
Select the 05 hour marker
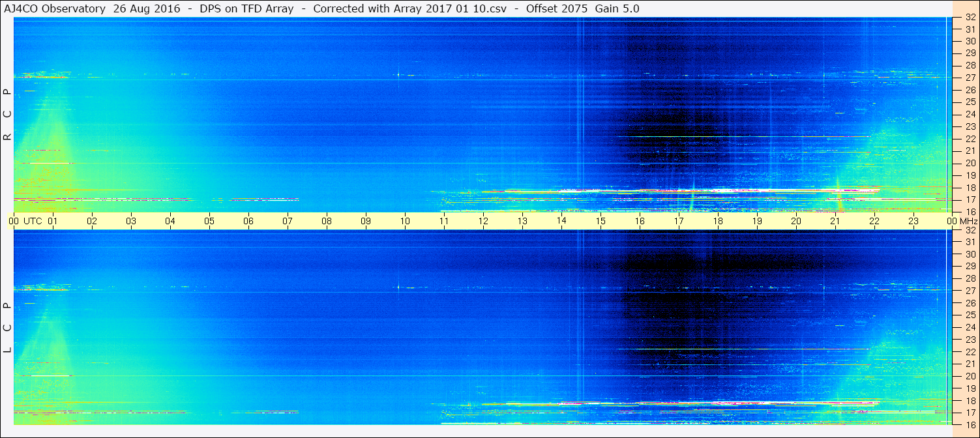pyautogui.click(x=209, y=221)
